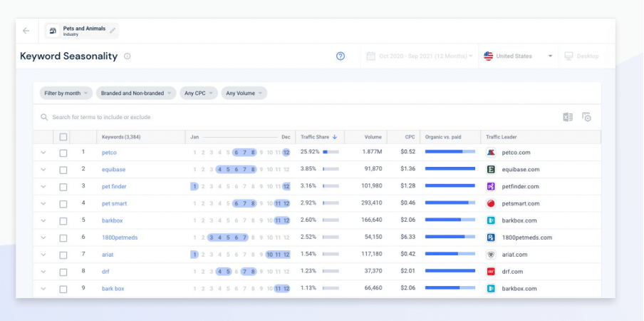
Task: Click the Traffic Leader column header
Action: 501,137
